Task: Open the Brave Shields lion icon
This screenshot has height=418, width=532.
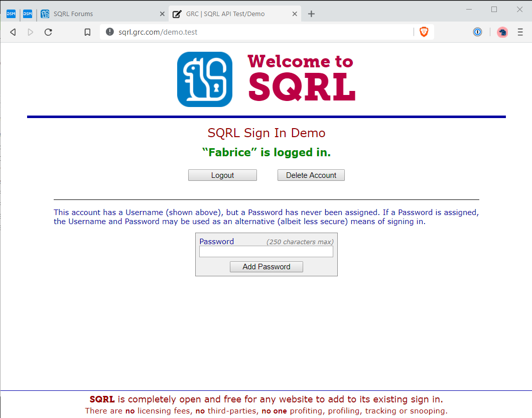Action: pyautogui.click(x=424, y=32)
